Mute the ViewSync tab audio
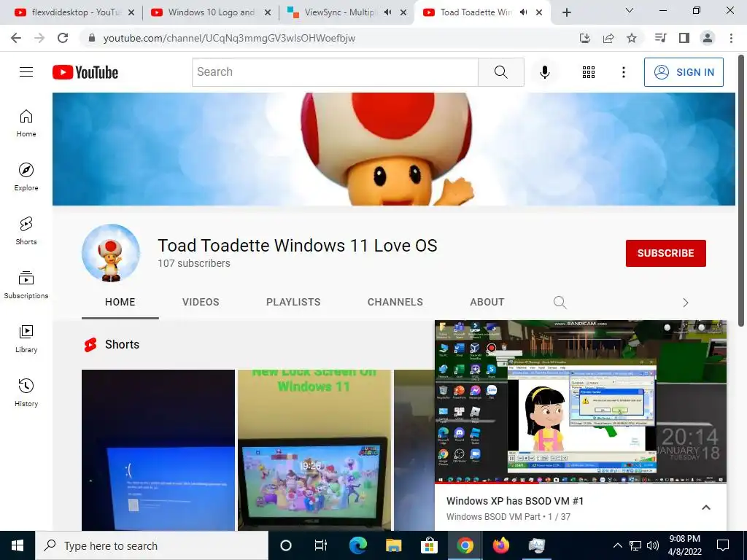 click(388, 12)
